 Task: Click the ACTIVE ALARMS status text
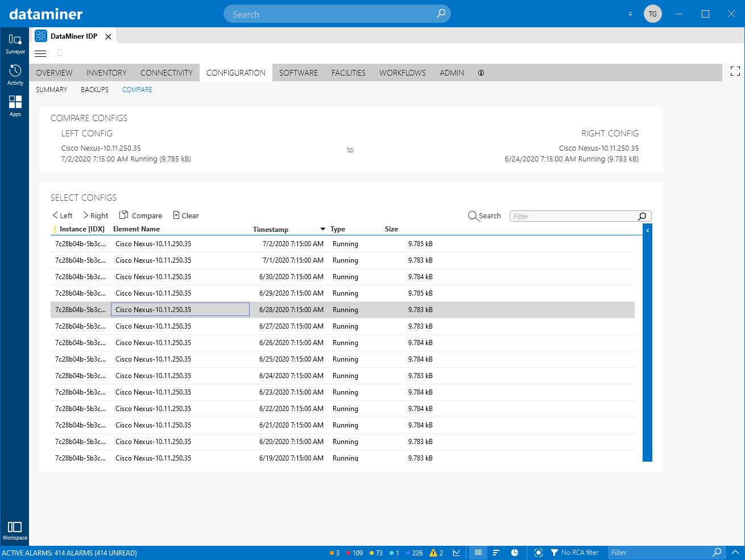point(69,553)
